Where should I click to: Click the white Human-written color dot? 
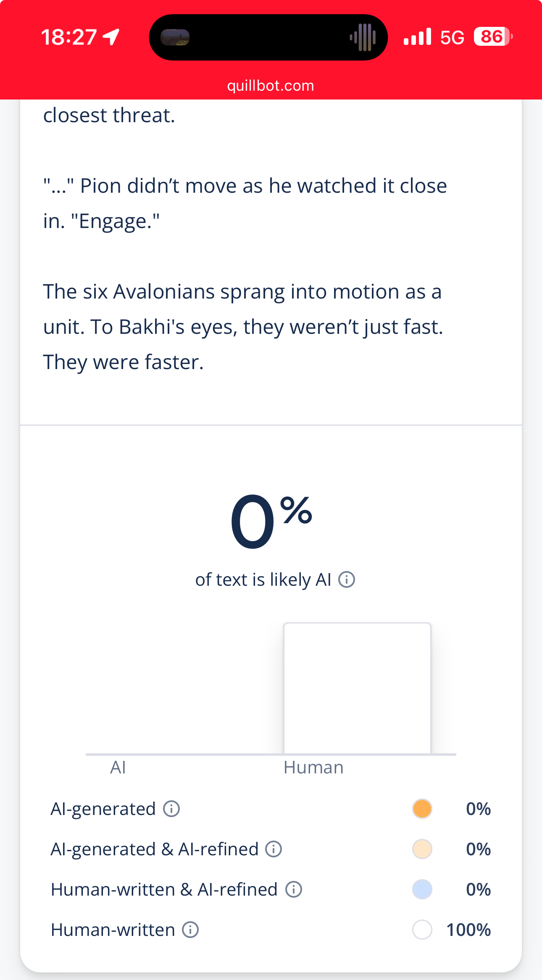tap(422, 930)
